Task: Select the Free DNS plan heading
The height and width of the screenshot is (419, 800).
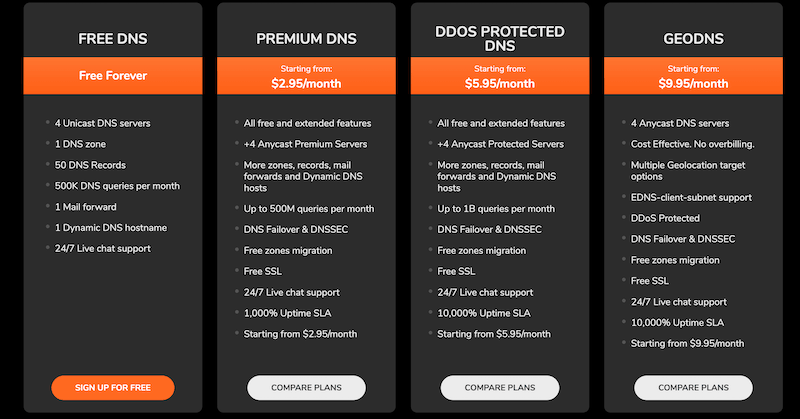Action: [113, 40]
